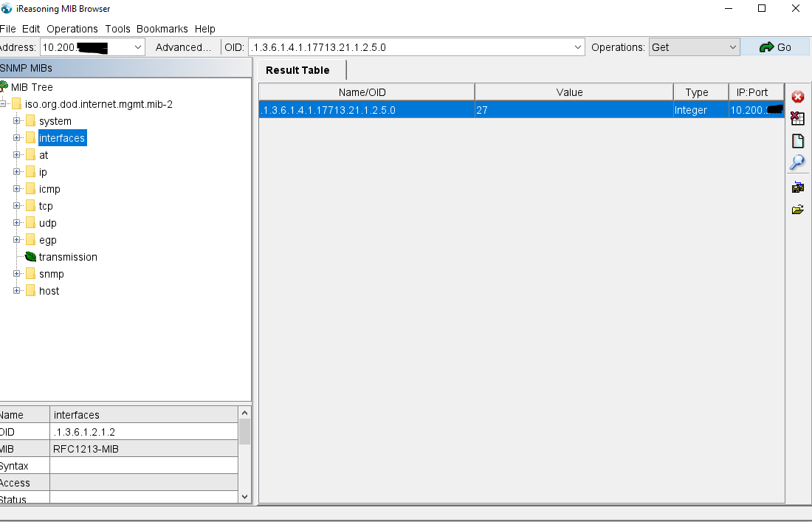Click the .1.3.6.1.2.1.2 OID value cell
812x522 pixels.
(x=144, y=432)
